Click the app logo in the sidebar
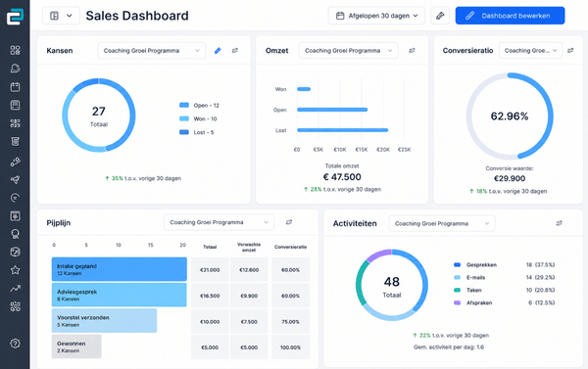 tap(15, 17)
